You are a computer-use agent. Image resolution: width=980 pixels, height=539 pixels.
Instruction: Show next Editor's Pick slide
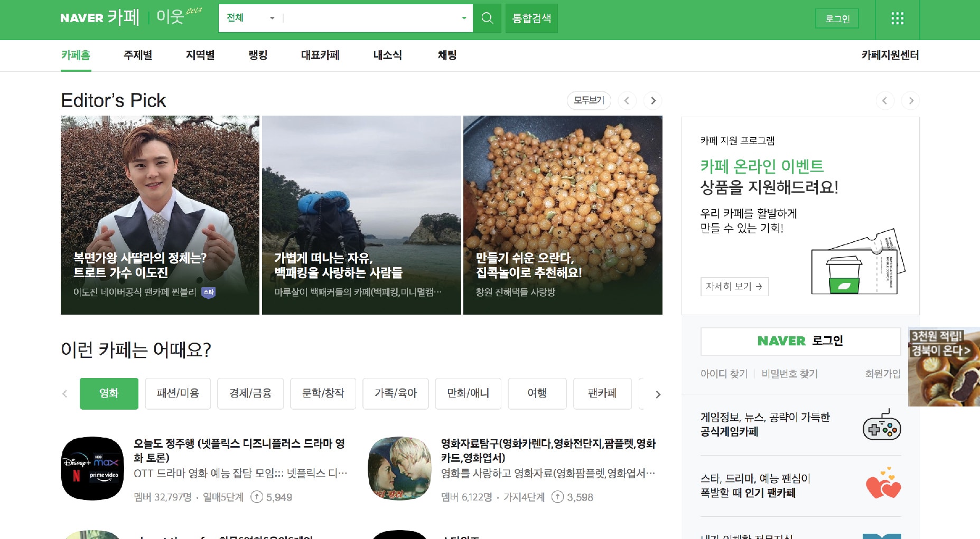[x=653, y=100]
